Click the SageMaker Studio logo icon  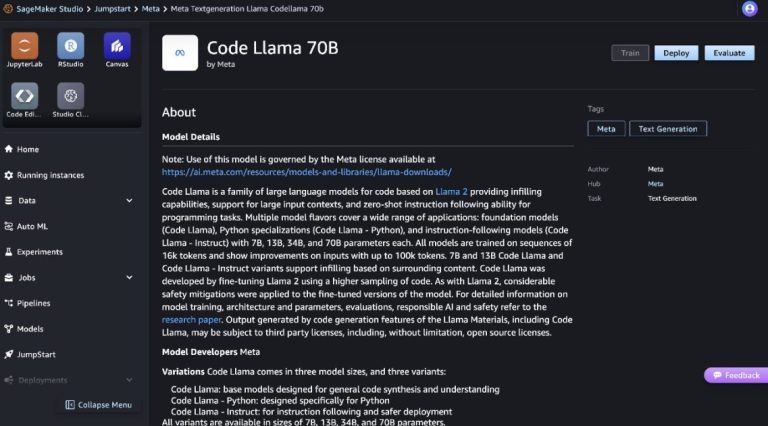(x=8, y=8)
